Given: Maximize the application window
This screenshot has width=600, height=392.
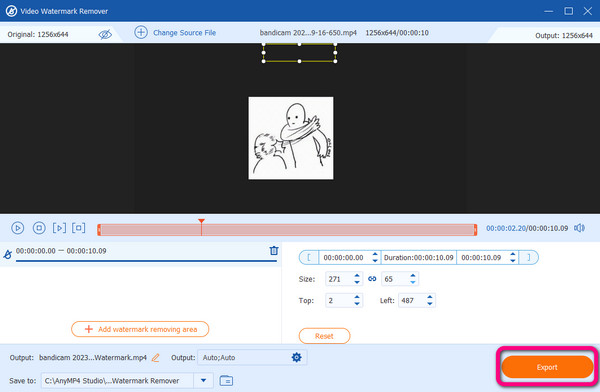Looking at the screenshot, I should pos(569,11).
